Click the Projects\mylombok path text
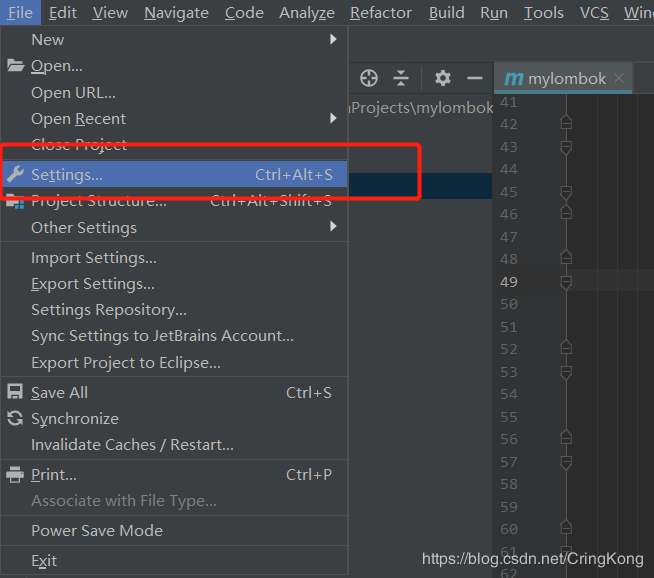The width and height of the screenshot is (654, 578). tap(421, 108)
